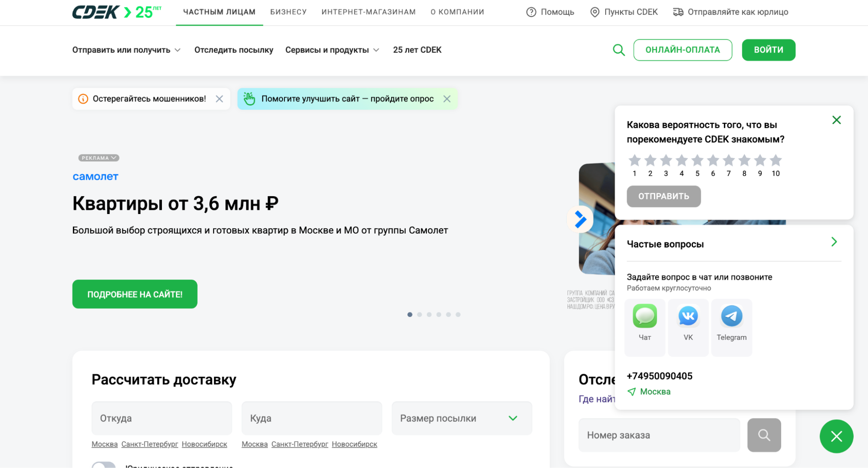Choose Москва under Куда field

(x=254, y=444)
